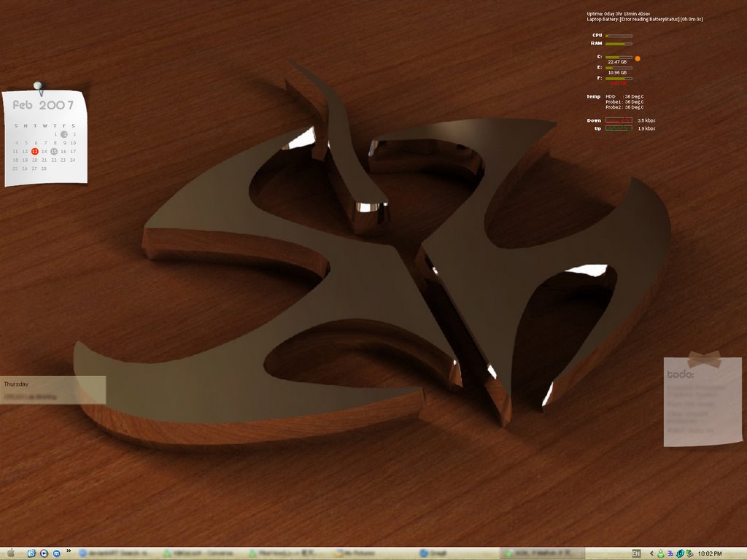Click the '3.5 kbps' download rate
This screenshot has height=560, width=747.
pos(646,120)
